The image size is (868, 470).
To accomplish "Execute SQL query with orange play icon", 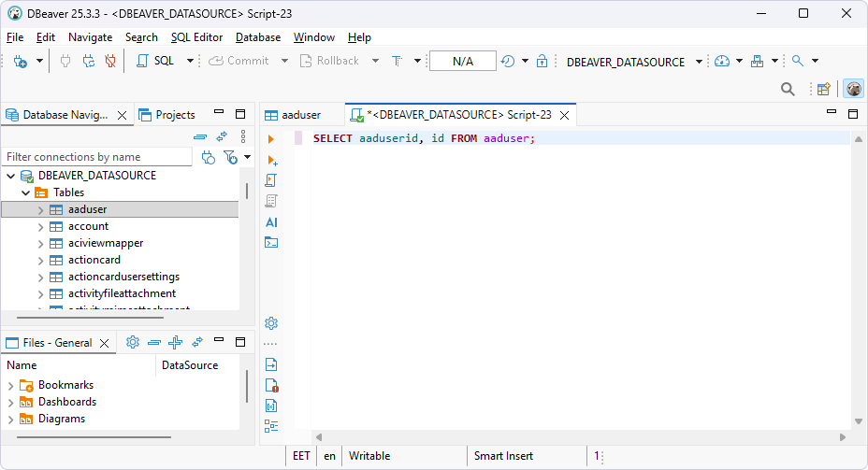I will (271, 139).
